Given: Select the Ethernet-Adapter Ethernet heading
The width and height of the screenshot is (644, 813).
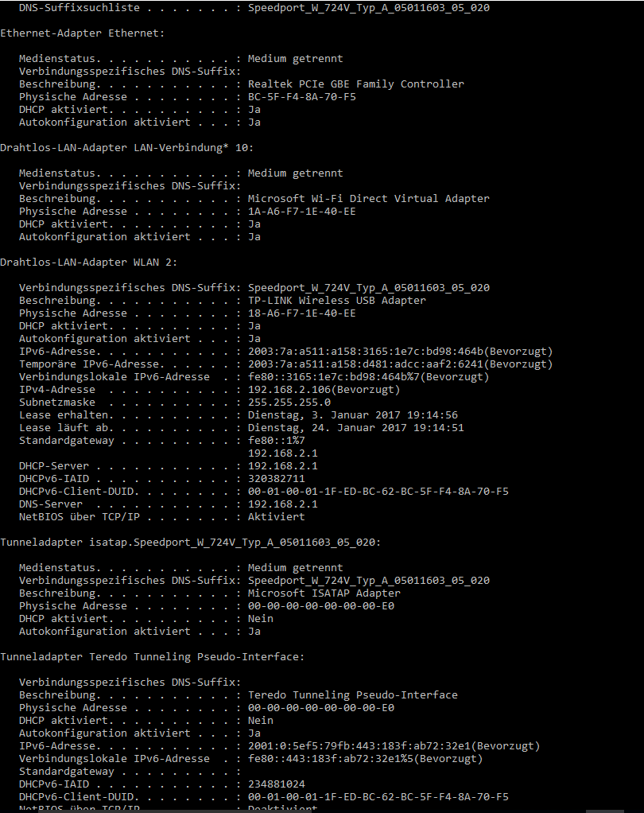Looking at the screenshot, I should [x=83, y=33].
